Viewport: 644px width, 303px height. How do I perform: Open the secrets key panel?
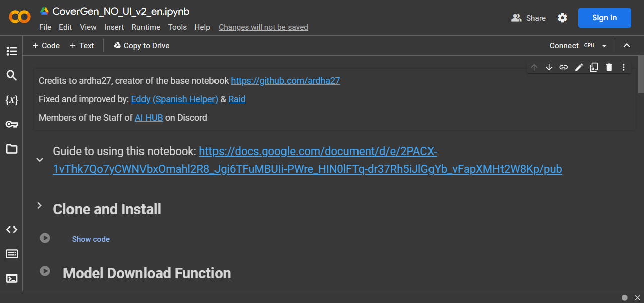click(11, 124)
